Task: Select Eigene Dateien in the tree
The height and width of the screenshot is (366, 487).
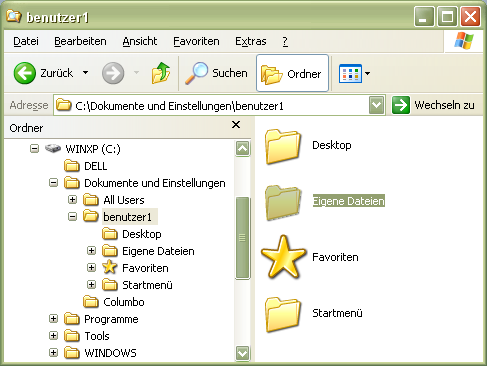Action: 148,251
